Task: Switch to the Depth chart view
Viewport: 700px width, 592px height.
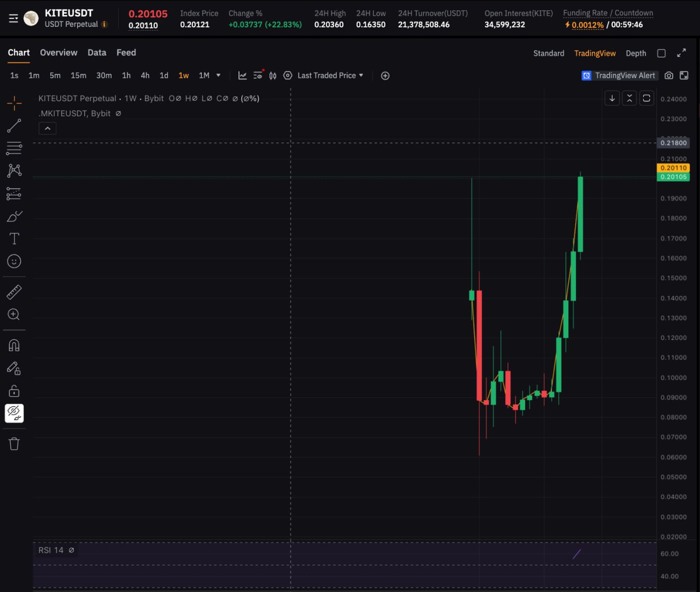Action: pyautogui.click(x=635, y=53)
